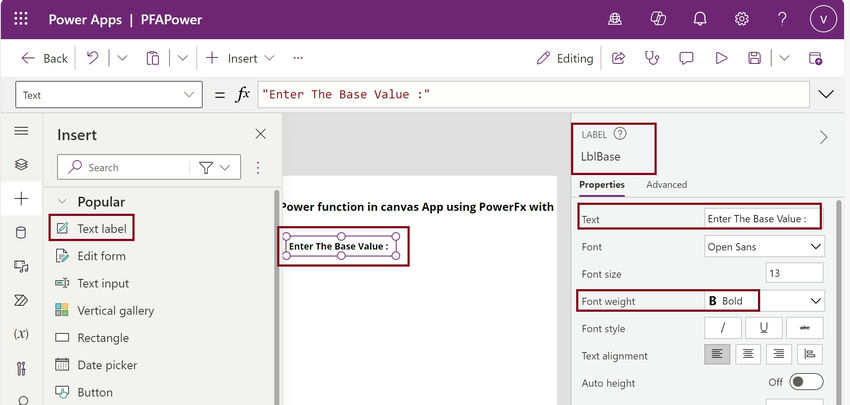Open the Insert menu in toolbar
Screen dimensions: 850x405
240,58
